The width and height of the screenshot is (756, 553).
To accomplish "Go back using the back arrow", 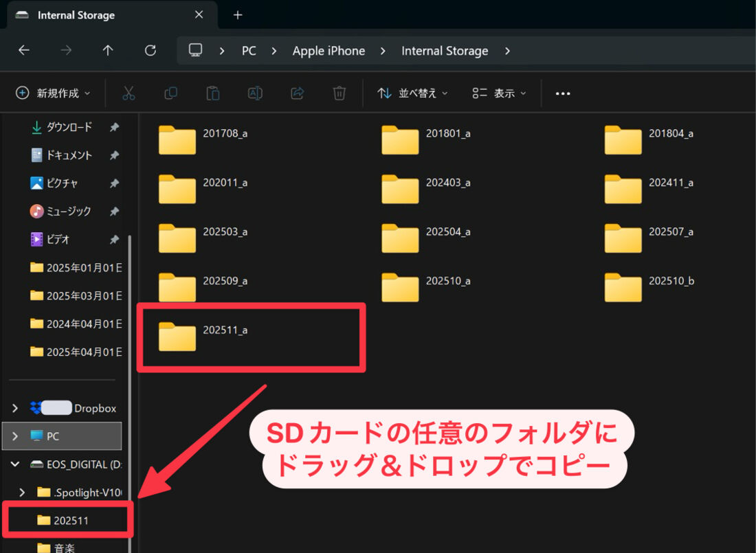I will click(x=24, y=50).
